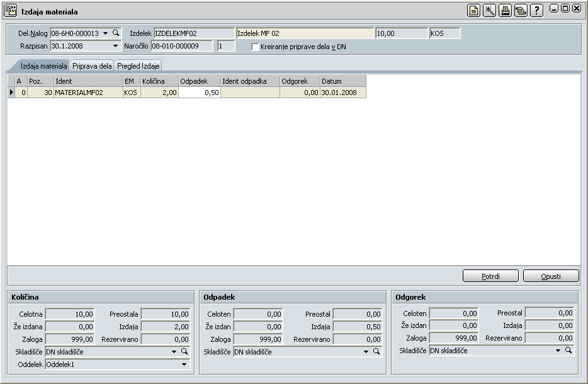Click magnifier search icon beside Del.Nalog field
Image resolution: width=588 pixels, height=384 pixels.
point(116,33)
